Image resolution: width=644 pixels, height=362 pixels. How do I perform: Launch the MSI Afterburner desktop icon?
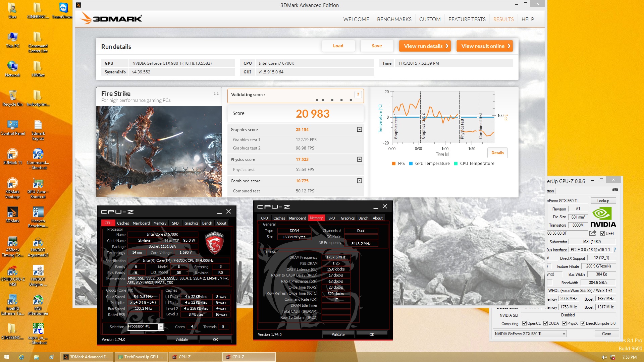[38, 305]
